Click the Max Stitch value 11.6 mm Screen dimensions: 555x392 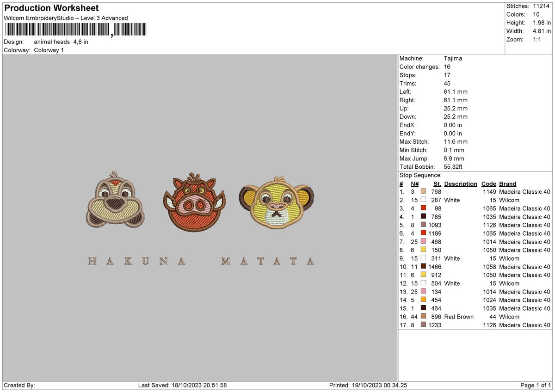(x=456, y=141)
